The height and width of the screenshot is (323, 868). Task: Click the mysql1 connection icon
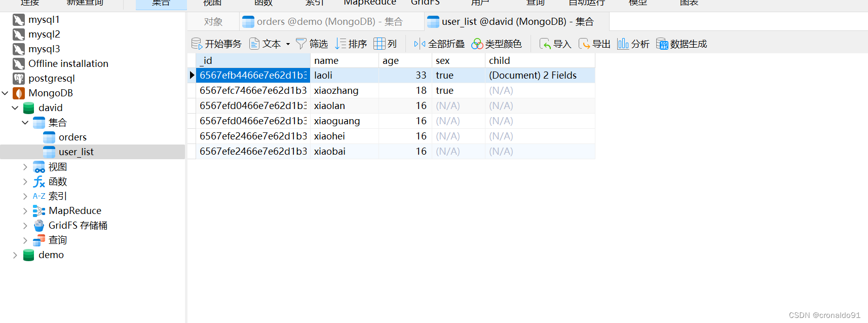tap(19, 20)
